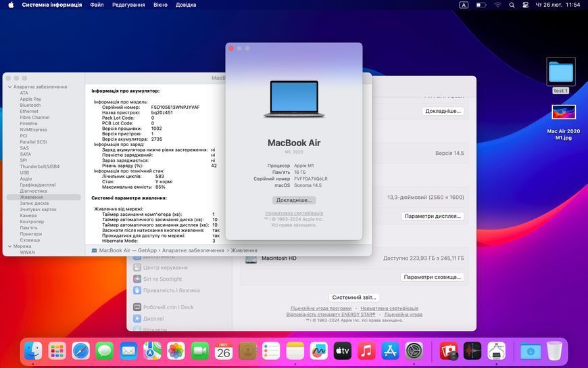The height and width of the screenshot is (368, 588).
Task: Select Bluetooth in hardware sidebar
Action: tap(30, 105)
